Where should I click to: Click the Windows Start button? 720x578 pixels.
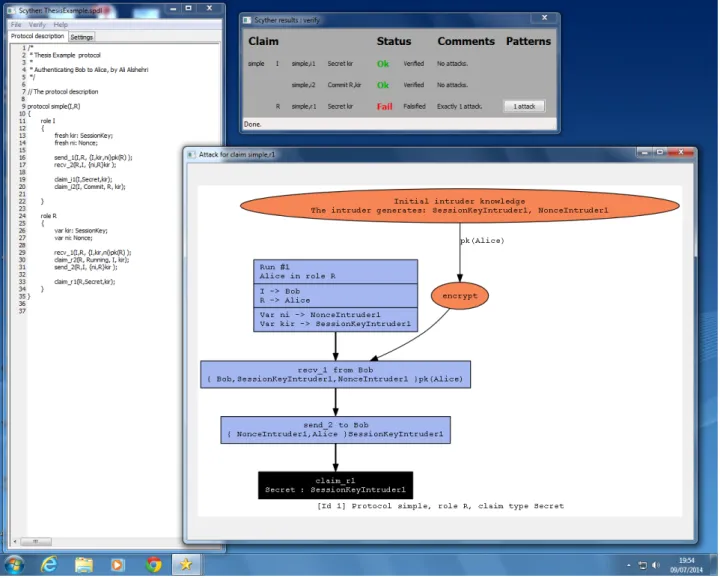tap(14, 566)
